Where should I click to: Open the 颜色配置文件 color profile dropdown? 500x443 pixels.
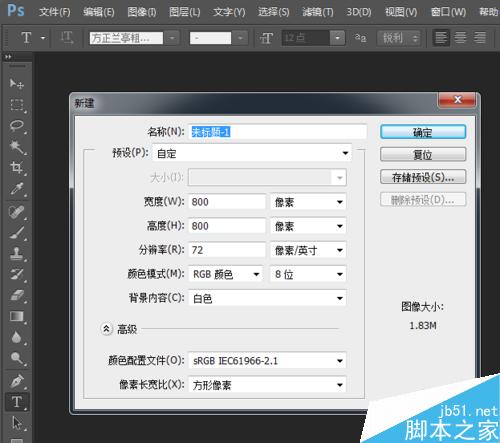(x=267, y=361)
